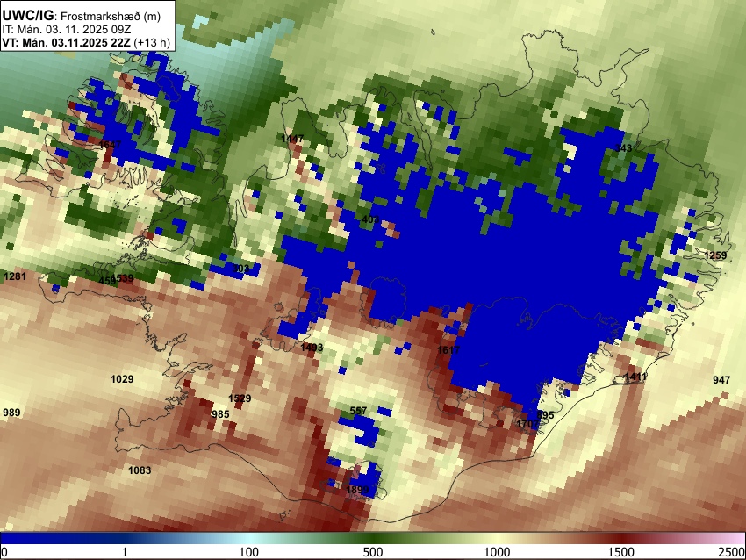The height and width of the screenshot is (560, 746).
Task: Click the map value 303
Action: (240, 269)
